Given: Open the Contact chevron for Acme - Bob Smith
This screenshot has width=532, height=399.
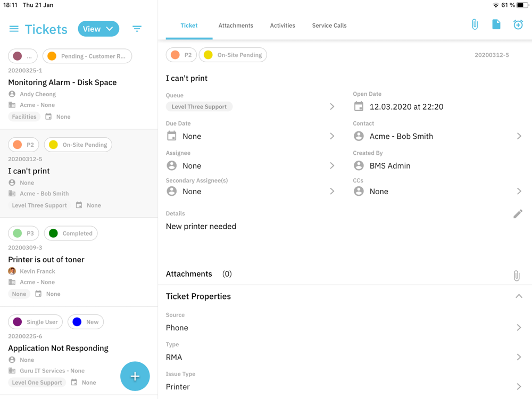Looking at the screenshot, I should pos(519,136).
